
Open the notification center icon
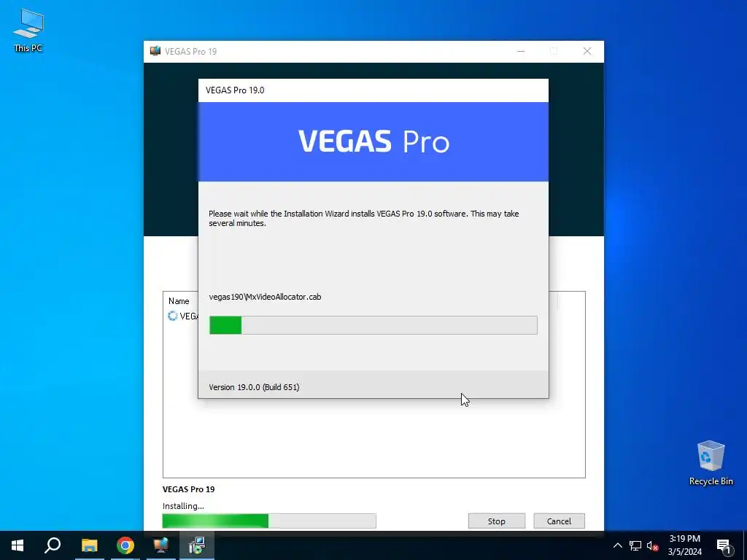pos(724,545)
